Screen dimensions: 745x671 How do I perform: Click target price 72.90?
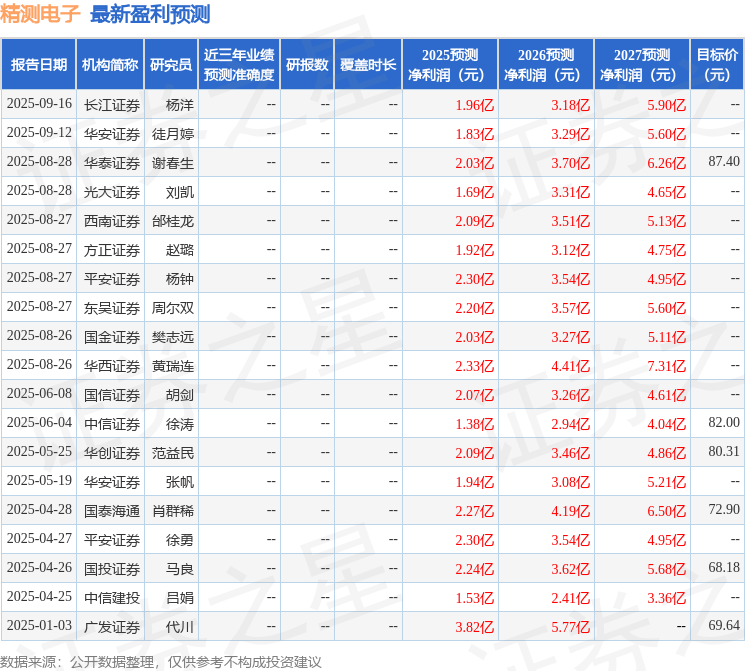[724, 509]
